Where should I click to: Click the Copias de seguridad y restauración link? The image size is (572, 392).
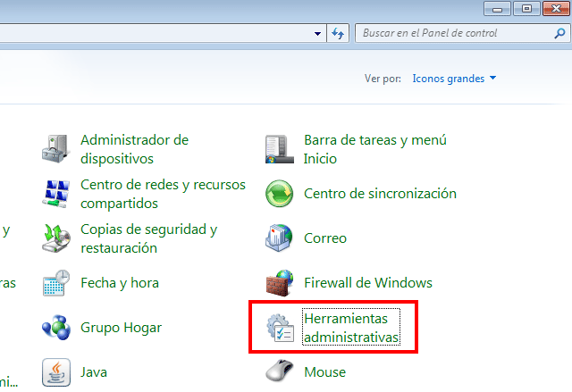tap(149, 238)
